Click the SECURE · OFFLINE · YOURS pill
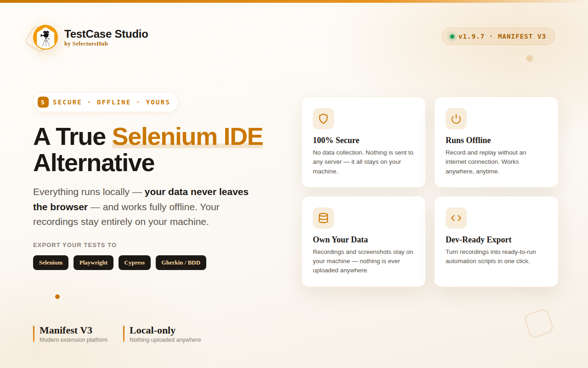This screenshot has height=368, width=588. click(x=106, y=102)
